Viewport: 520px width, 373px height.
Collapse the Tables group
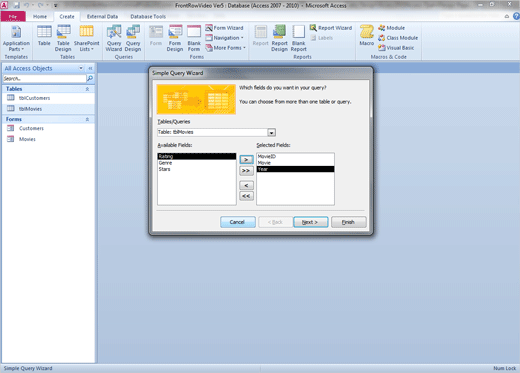[x=87, y=89]
